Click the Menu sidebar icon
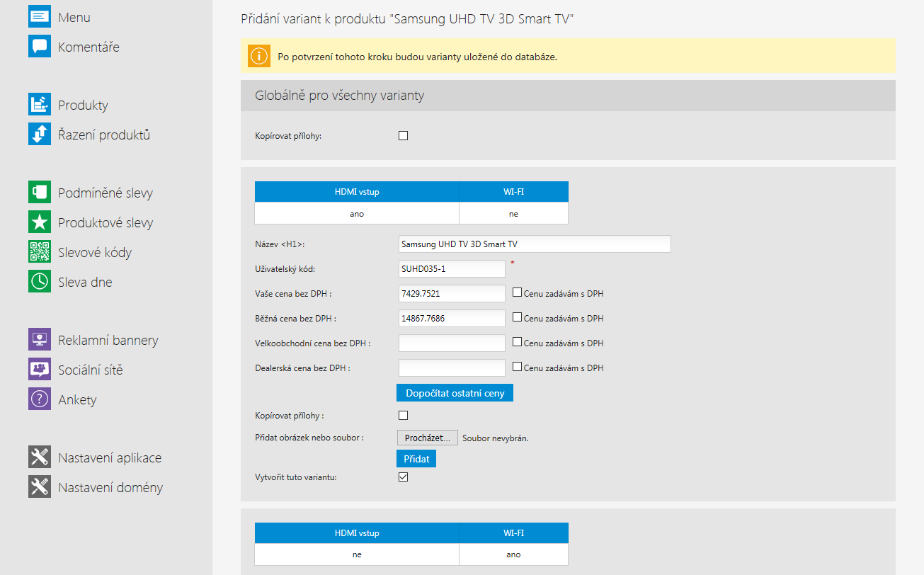 point(40,16)
